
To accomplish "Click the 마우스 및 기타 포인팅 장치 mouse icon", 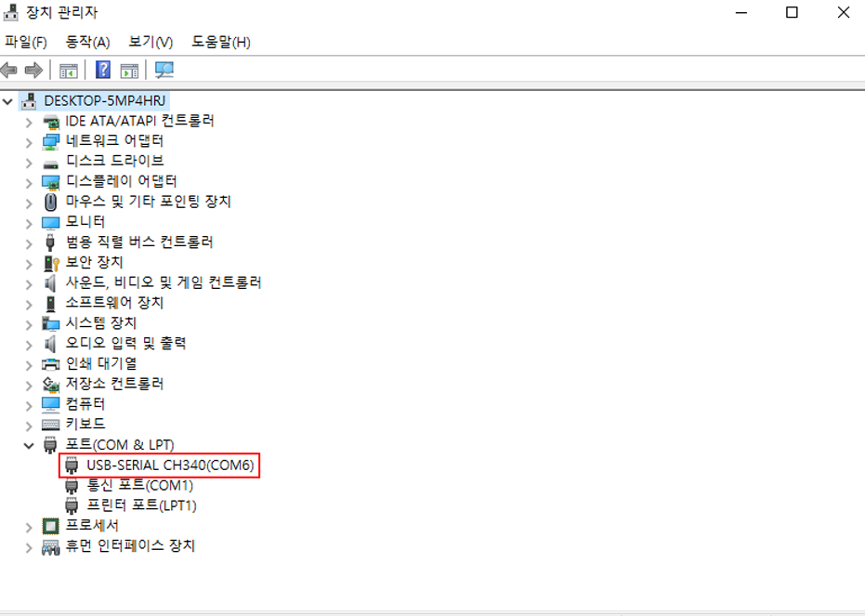I will pyautogui.click(x=51, y=202).
